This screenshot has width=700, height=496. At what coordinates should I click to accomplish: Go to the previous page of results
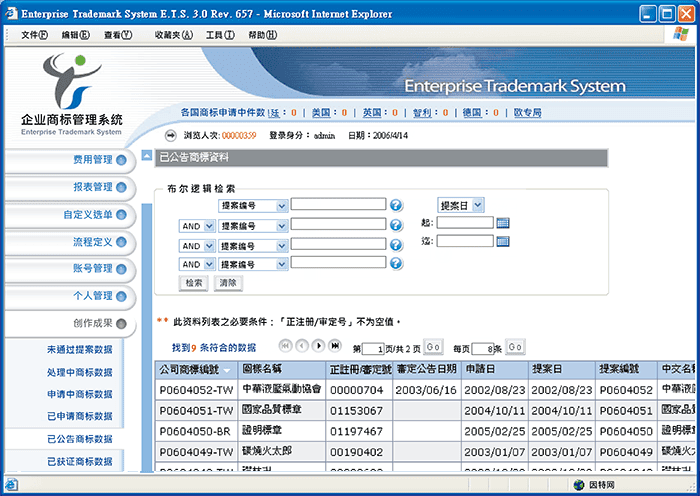click(x=302, y=346)
